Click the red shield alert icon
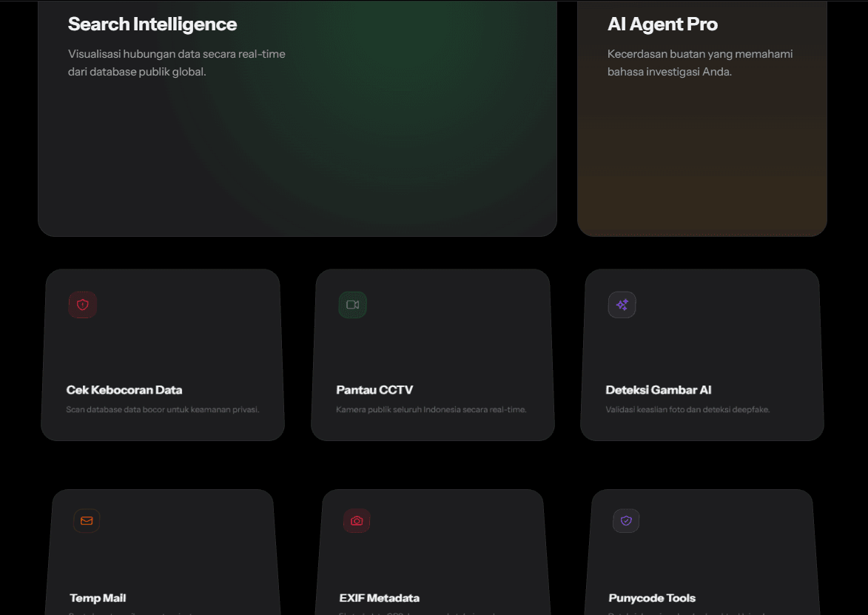The image size is (868, 615). pyautogui.click(x=82, y=305)
